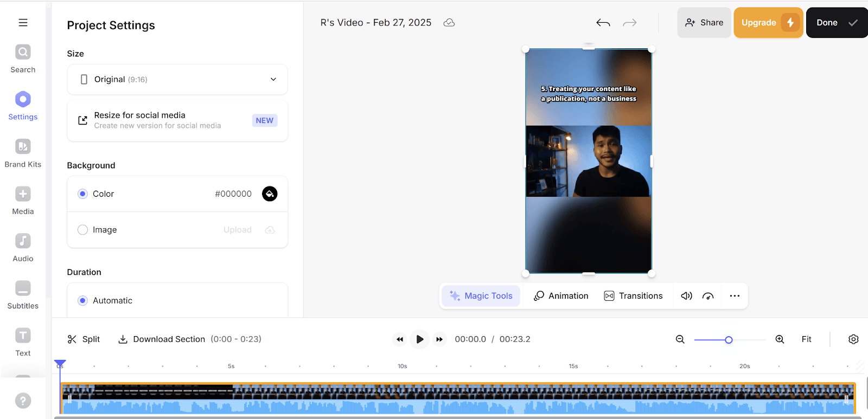Redo the last action
The height and width of the screenshot is (419, 868).
pos(630,23)
